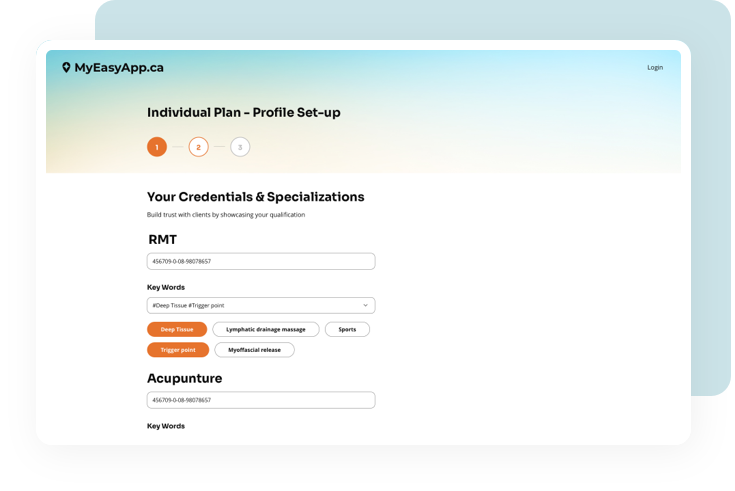
Task: Click the Key Words label below Acupunture
Action: pyautogui.click(x=166, y=426)
